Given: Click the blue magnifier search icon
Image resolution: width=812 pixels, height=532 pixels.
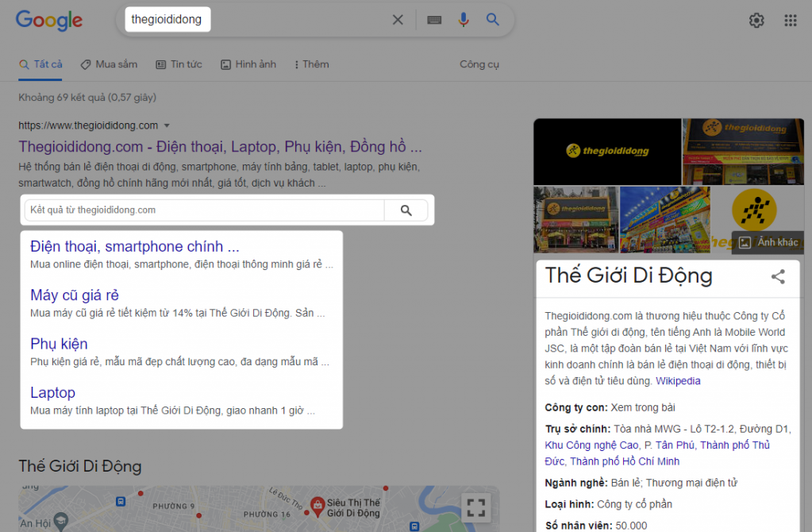Looking at the screenshot, I should point(492,20).
